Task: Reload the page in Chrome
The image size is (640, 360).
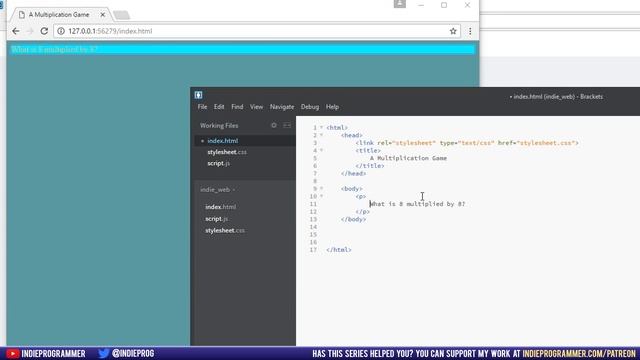Action: [44, 31]
